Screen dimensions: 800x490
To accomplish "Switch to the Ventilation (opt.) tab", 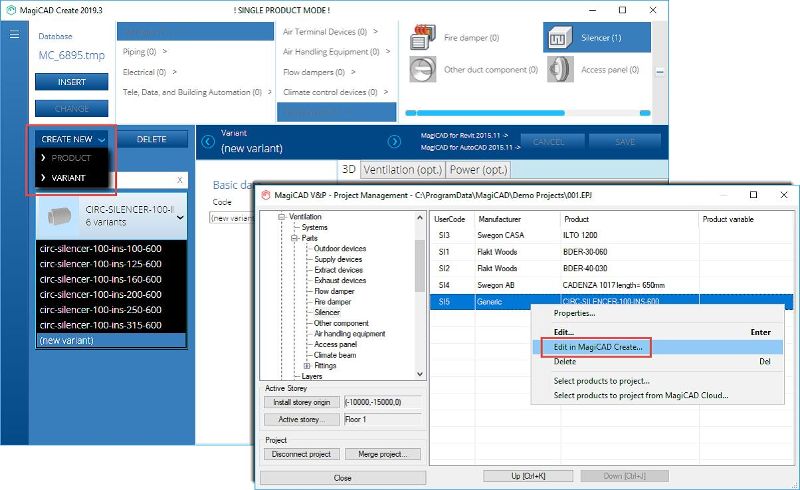I will 403,169.
